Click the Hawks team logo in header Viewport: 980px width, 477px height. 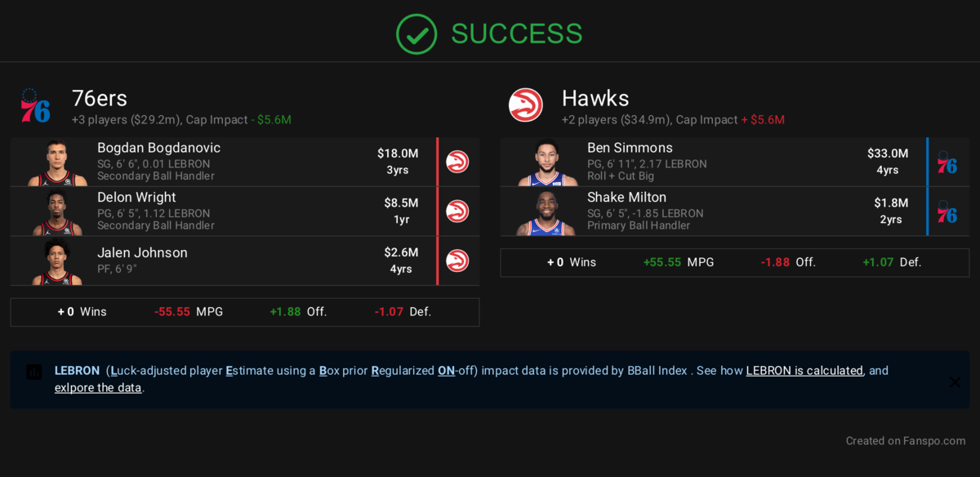[526, 105]
